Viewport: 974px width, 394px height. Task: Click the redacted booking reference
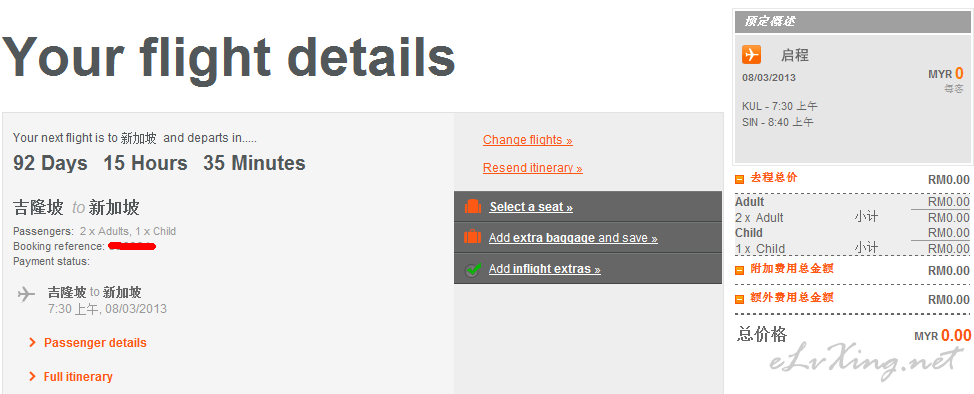click(131, 247)
